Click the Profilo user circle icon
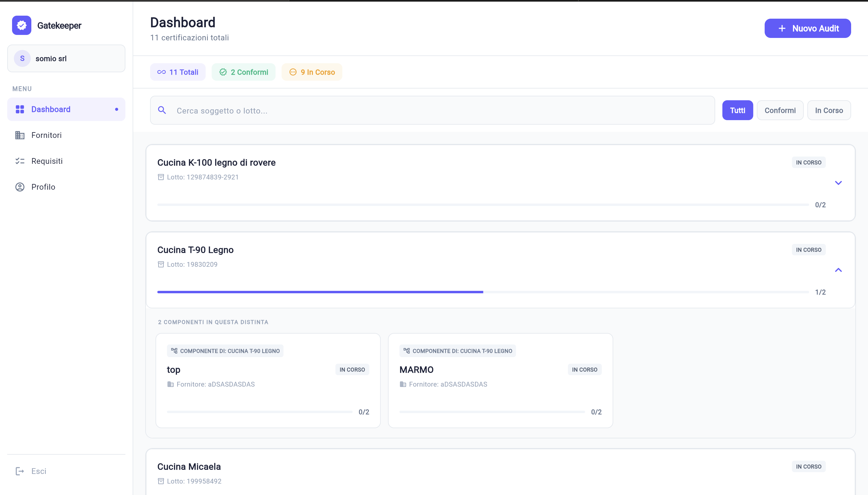 coord(20,187)
